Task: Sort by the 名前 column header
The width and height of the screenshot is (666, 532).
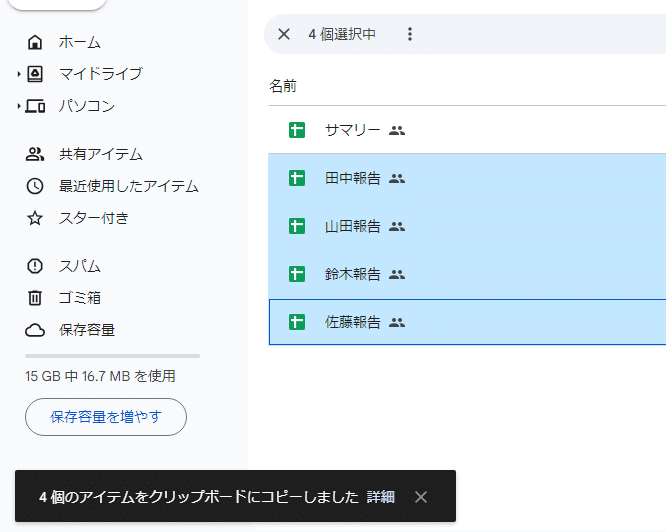Action: point(283,86)
